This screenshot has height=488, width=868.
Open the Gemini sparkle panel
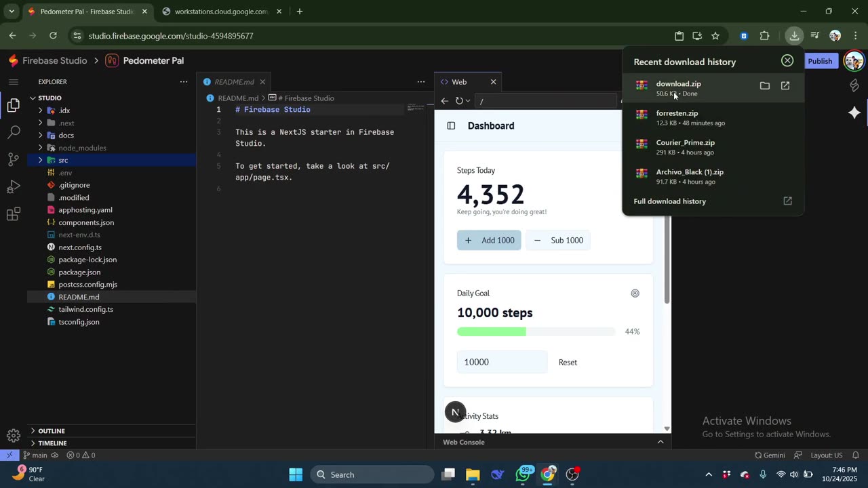click(854, 113)
